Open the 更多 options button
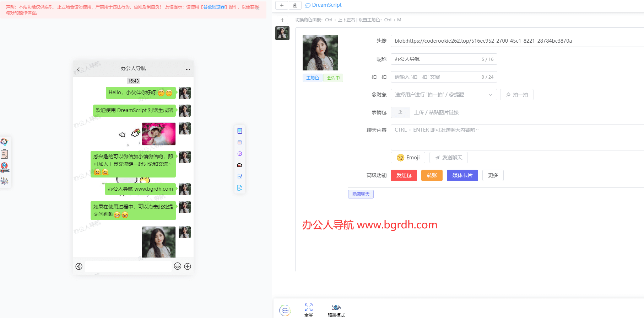 (x=493, y=175)
